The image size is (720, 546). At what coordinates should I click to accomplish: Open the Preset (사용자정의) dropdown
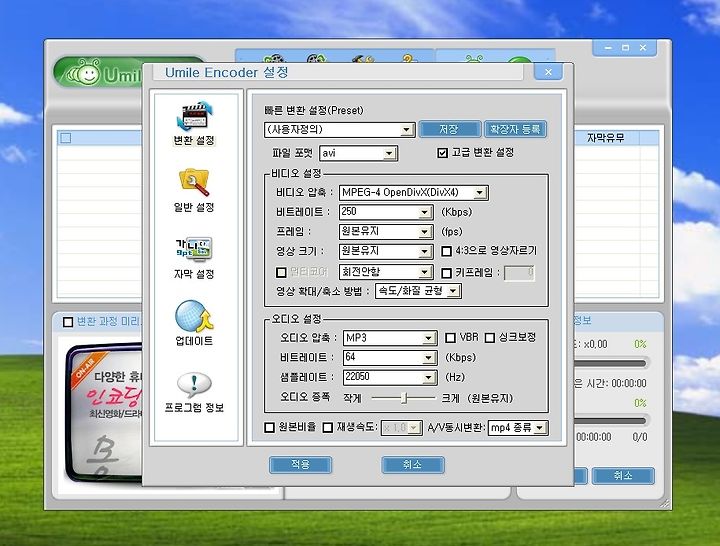[339, 129]
